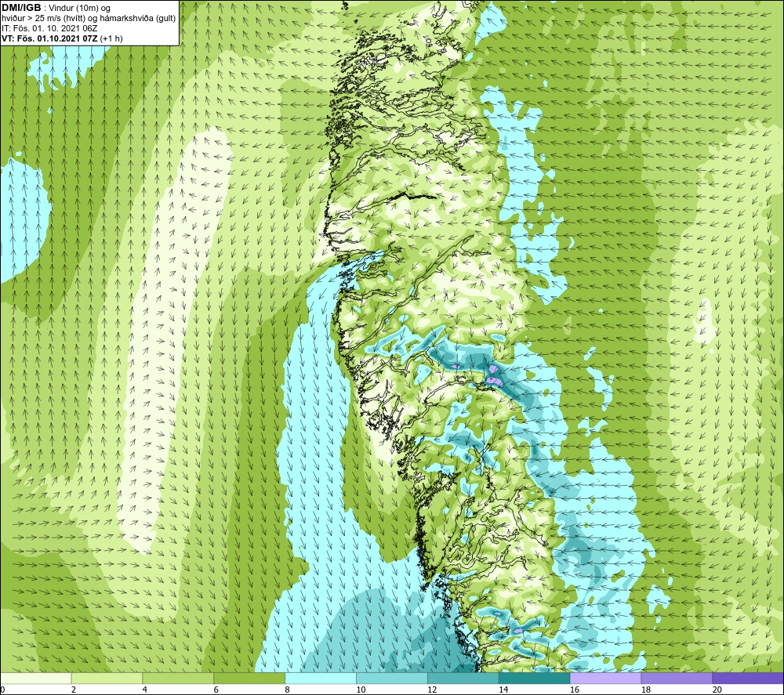The image size is (784, 695).
Task: Click the 10–12 m/s turquoise legend swatch
Action: [x=392, y=678]
